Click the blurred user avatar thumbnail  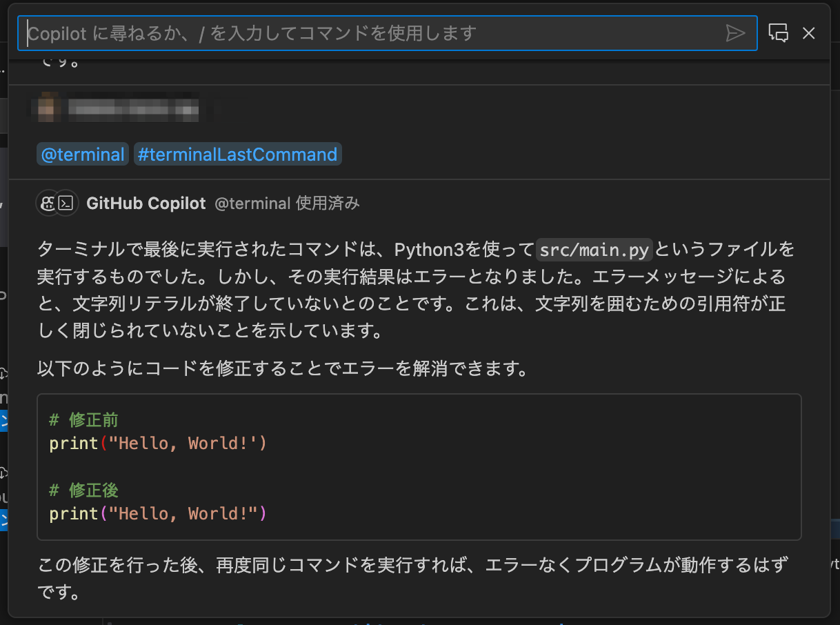click(x=48, y=108)
